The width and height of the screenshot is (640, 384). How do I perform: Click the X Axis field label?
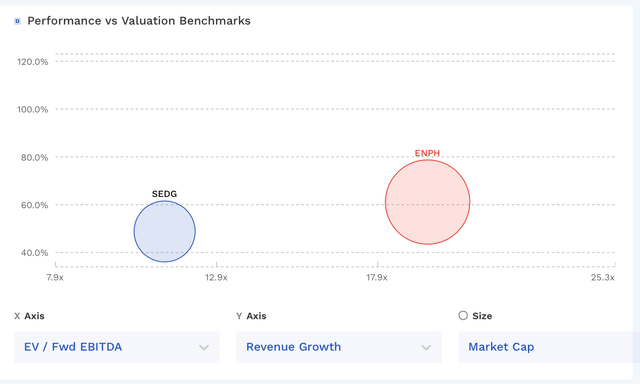[29, 316]
